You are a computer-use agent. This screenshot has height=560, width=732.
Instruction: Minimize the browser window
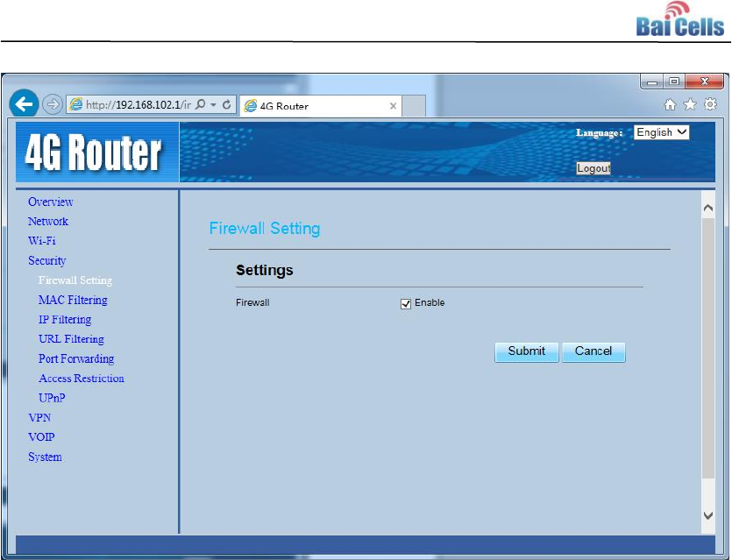[652, 82]
